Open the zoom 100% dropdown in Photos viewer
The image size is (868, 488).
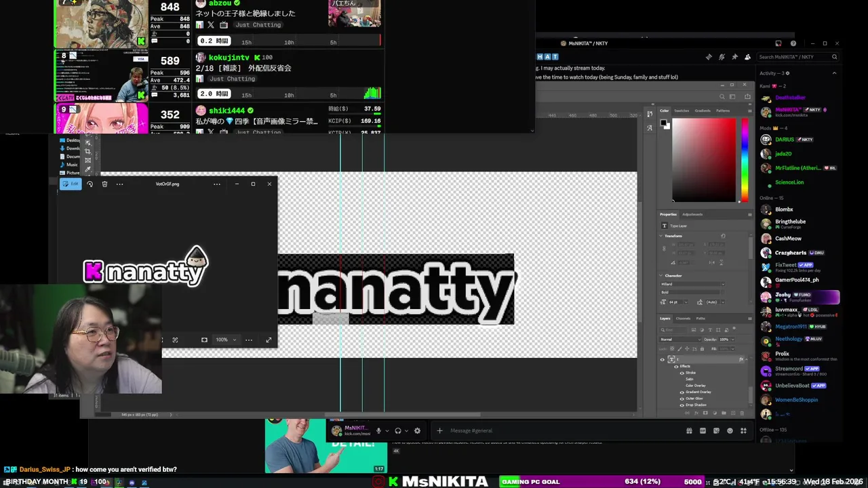(225, 340)
